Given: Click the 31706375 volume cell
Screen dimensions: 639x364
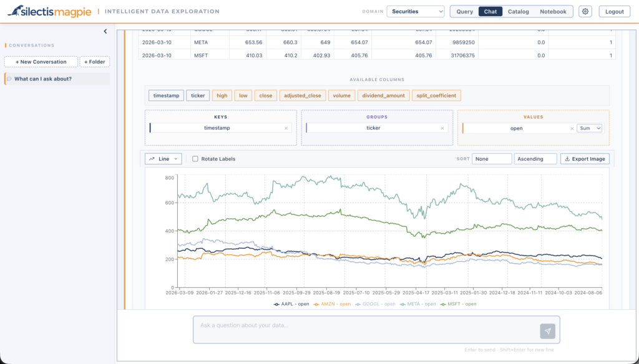Looking at the screenshot, I should pyautogui.click(x=457, y=55).
